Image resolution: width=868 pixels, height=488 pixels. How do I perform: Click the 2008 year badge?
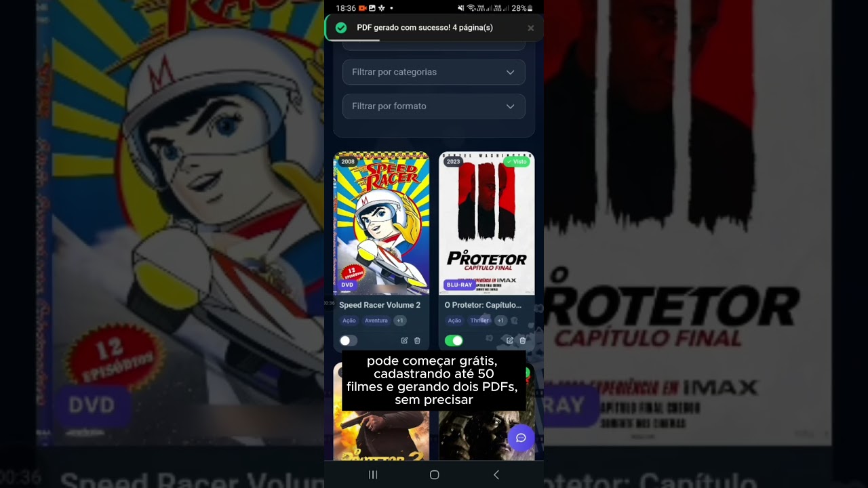348,162
